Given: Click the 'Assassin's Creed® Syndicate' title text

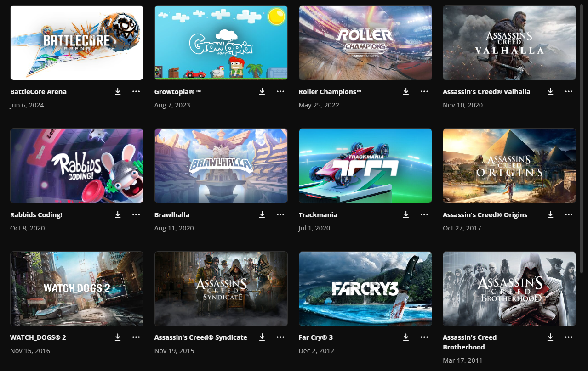Looking at the screenshot, I should [201, 337].
